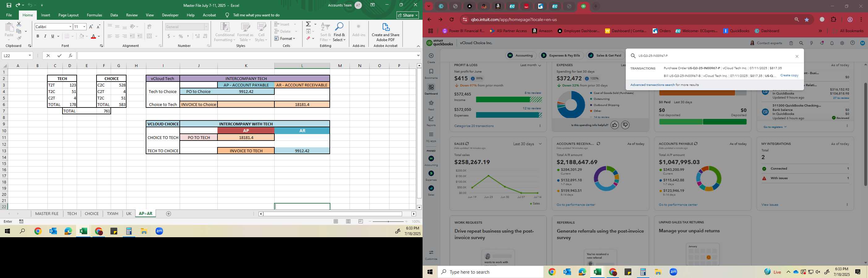Open the Excel File menu
Image resolution: width=868 pixels, height=278 pixels.
click(9, 15)
